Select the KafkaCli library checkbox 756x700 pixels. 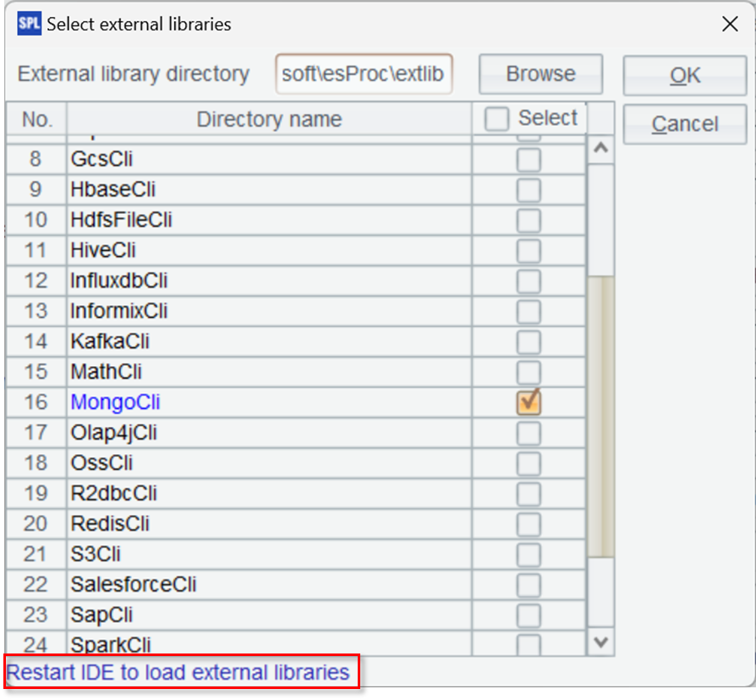click(x=529, y=342)
